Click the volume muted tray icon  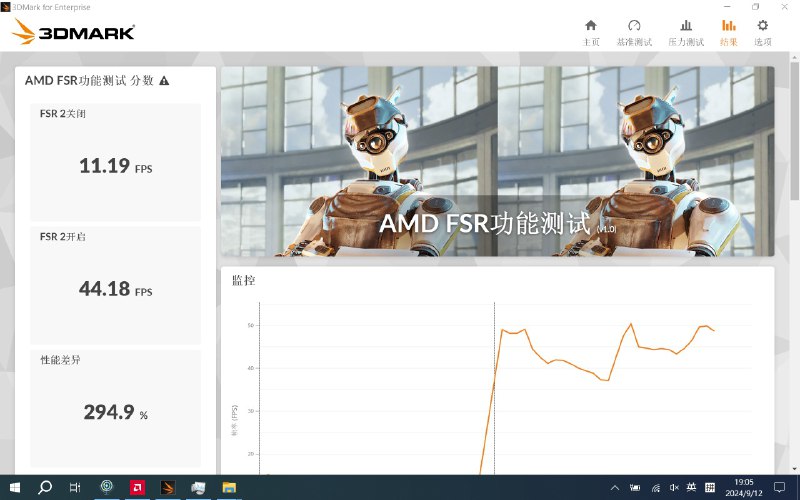673,487
